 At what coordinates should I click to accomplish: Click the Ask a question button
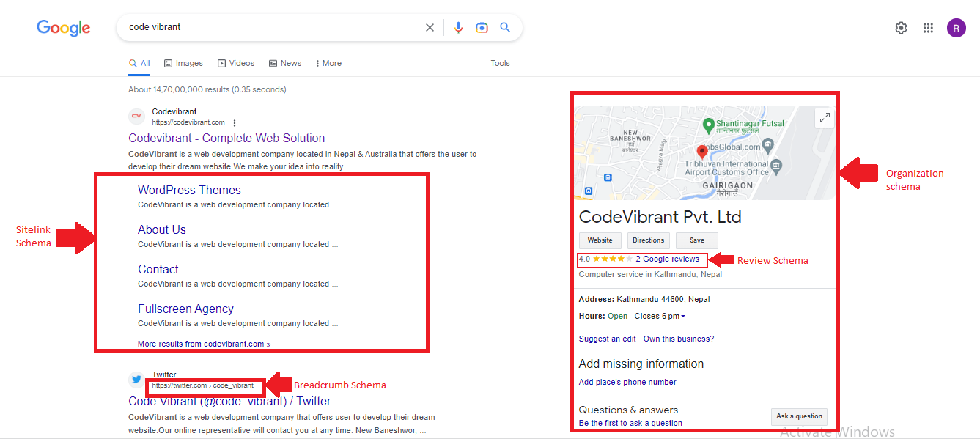[x=798, y=416]
